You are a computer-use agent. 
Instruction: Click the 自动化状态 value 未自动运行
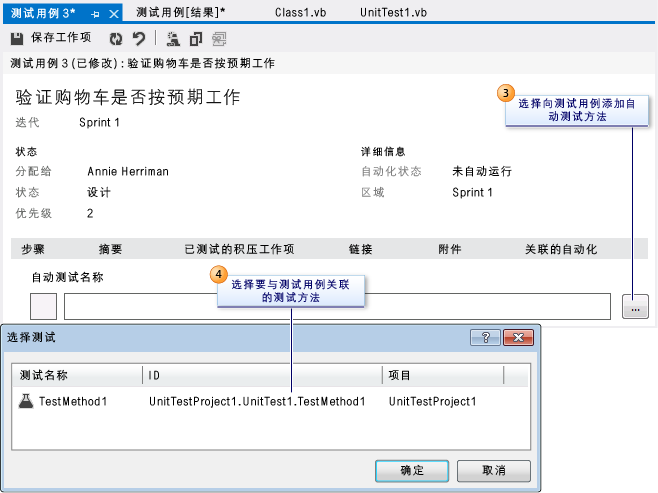[x=482, y=171]
